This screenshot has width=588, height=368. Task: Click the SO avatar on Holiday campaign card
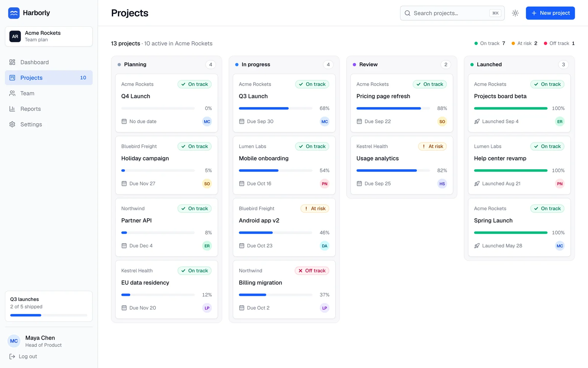pos(207,184)
